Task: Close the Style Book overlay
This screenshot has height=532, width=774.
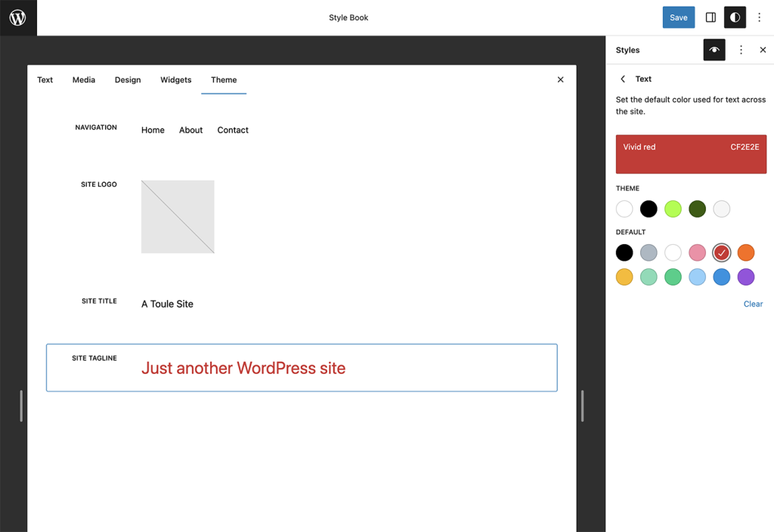Action: point(560,79)
